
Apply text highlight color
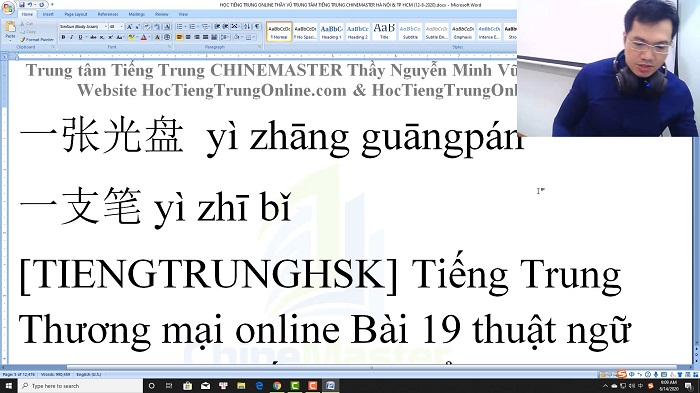tap(131, 37)
